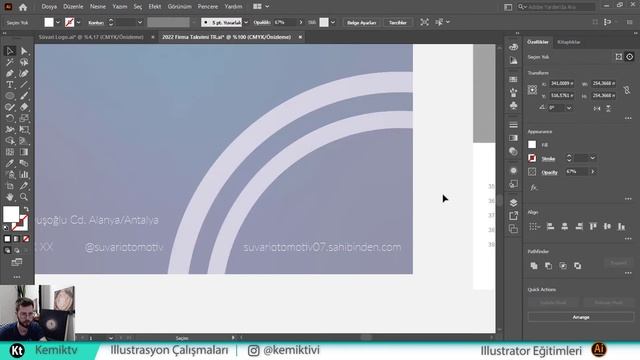Open the Dosya menu
This screenshot has height=360, width=640.
click(49, 7)
